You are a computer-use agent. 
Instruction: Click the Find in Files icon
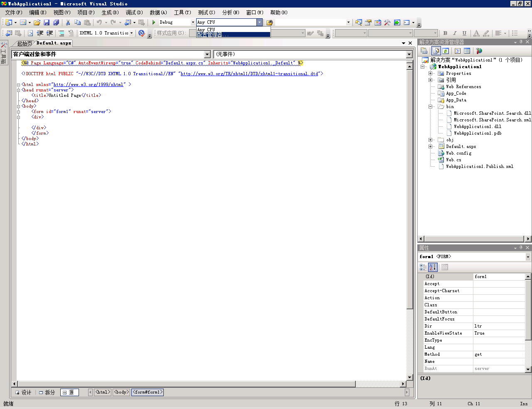tap(269, 22)
